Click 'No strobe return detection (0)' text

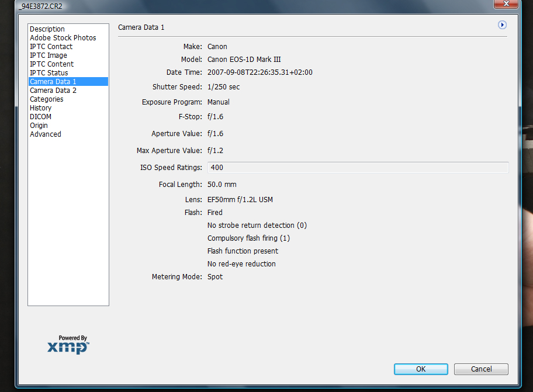click(x=257, y=226)
